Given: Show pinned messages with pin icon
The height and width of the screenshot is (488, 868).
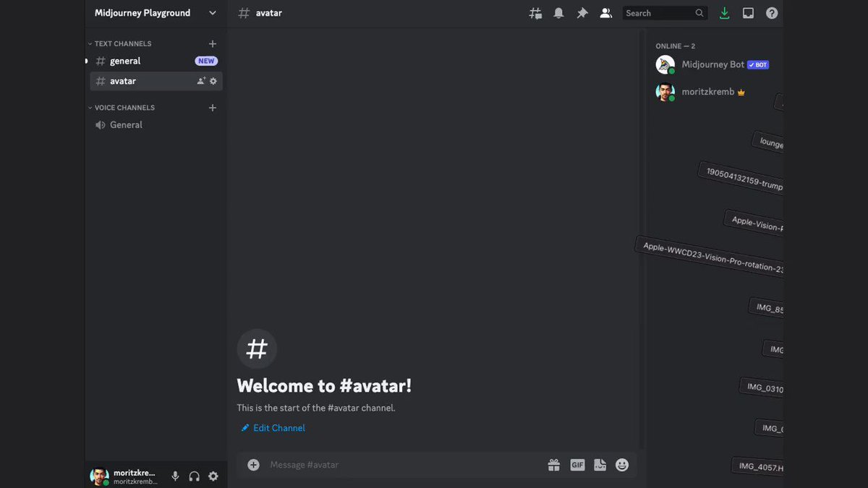Looking at the screenshot, I should coord(582,13).
